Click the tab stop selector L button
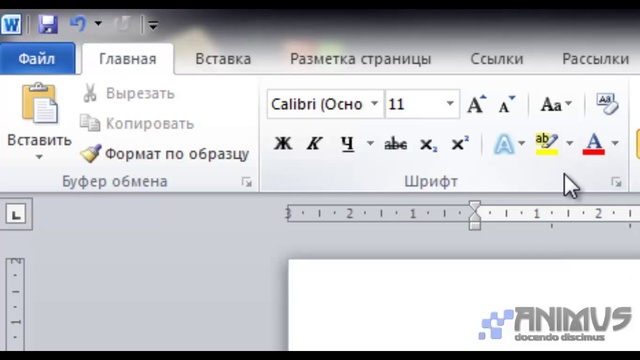This screenshot has height=360, width=640. click(16, 214)
